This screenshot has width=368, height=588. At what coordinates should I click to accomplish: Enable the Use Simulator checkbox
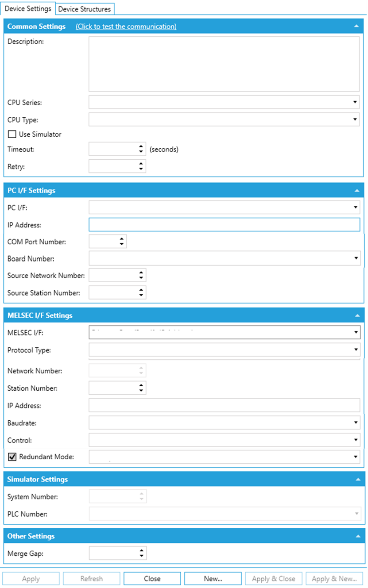pos(12,134)
